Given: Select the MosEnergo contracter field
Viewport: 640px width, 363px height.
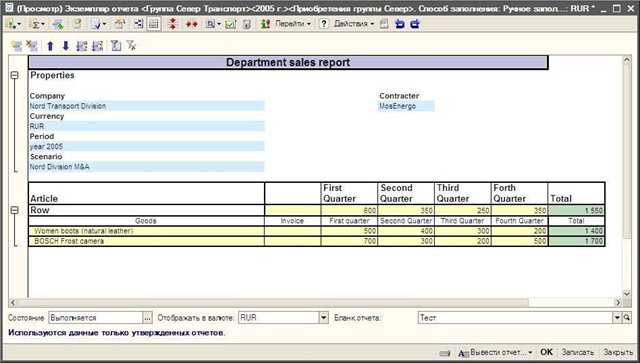Looking at the screenshot, I should (406, 106).
